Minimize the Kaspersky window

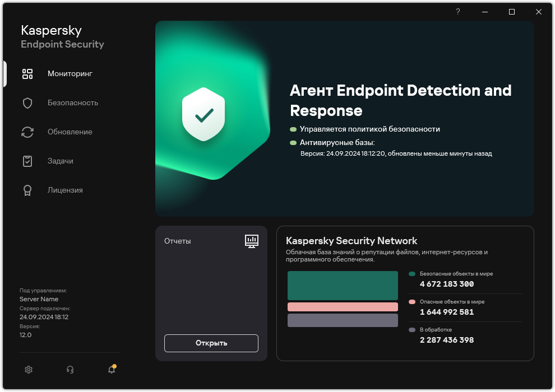tap(485, 12)
